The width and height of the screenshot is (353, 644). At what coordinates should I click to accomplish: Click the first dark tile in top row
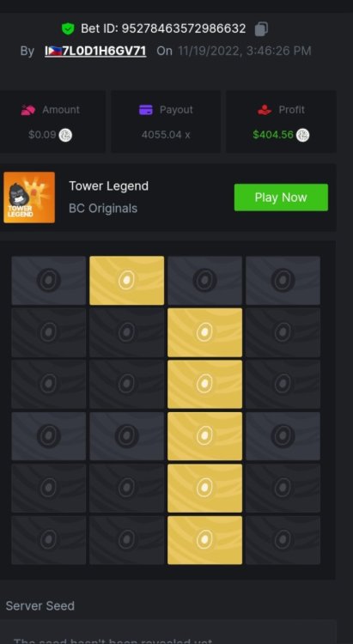coord(48,281)
